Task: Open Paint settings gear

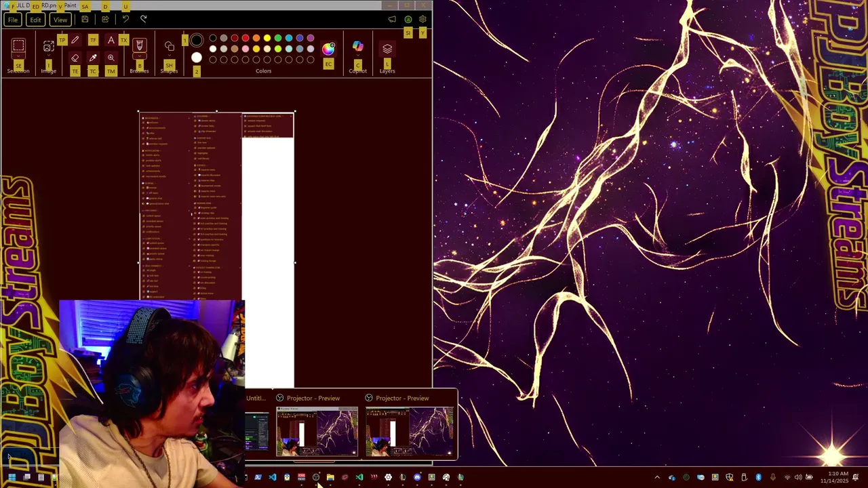Action: tap(422, 19)
